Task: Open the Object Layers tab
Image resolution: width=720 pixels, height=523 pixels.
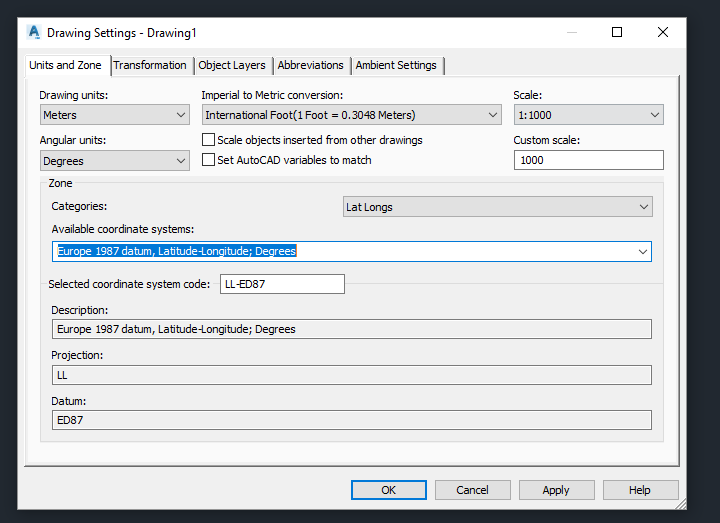Action: pos(232,65)
